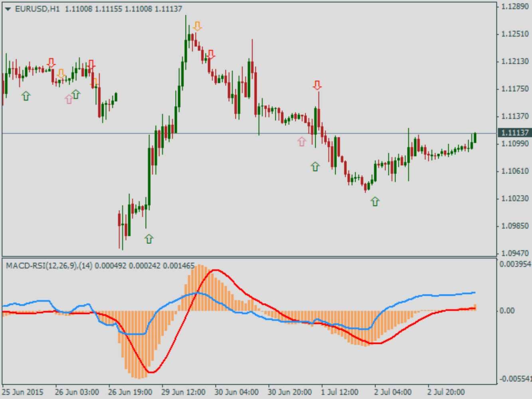The height and width of the screenshot is (399, 532).
Task: Select the leftmost green up arrow on the chart
Action: tap(26, 96)
